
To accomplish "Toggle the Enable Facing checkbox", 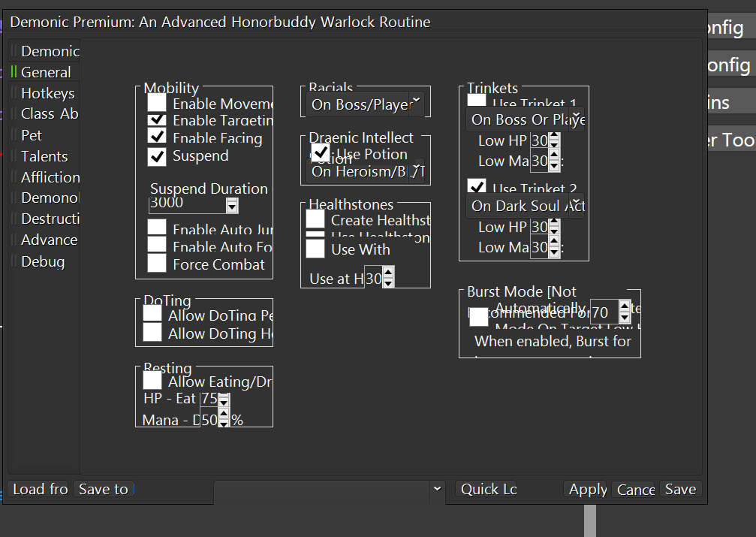I will click(157, 137).
